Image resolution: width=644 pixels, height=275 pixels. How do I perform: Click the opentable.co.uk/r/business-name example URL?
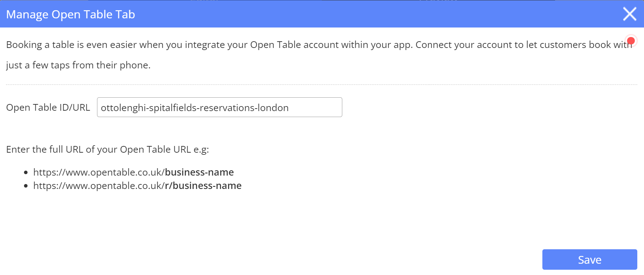coord(137,185)
